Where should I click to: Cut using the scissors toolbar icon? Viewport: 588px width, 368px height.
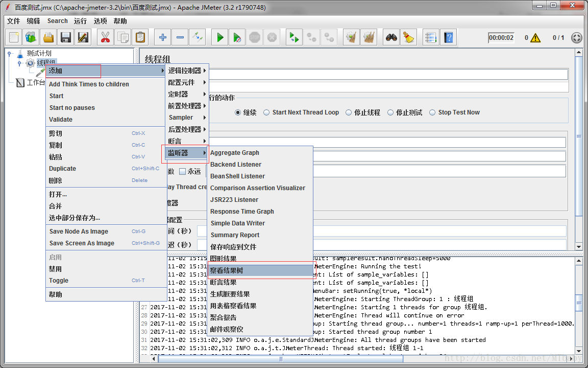click(x=105, y=37)
